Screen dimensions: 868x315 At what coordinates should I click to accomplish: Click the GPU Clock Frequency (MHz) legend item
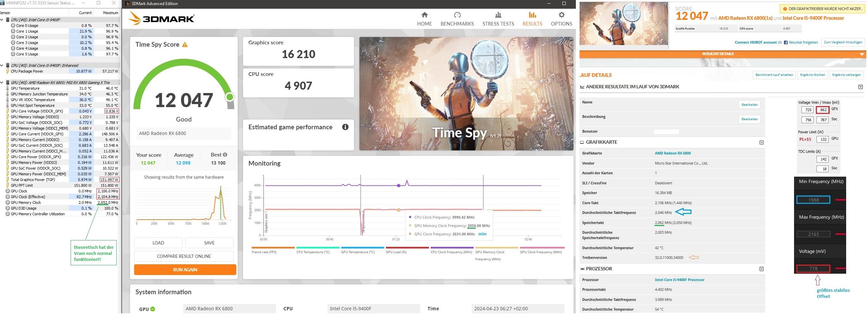click(542, 250)
